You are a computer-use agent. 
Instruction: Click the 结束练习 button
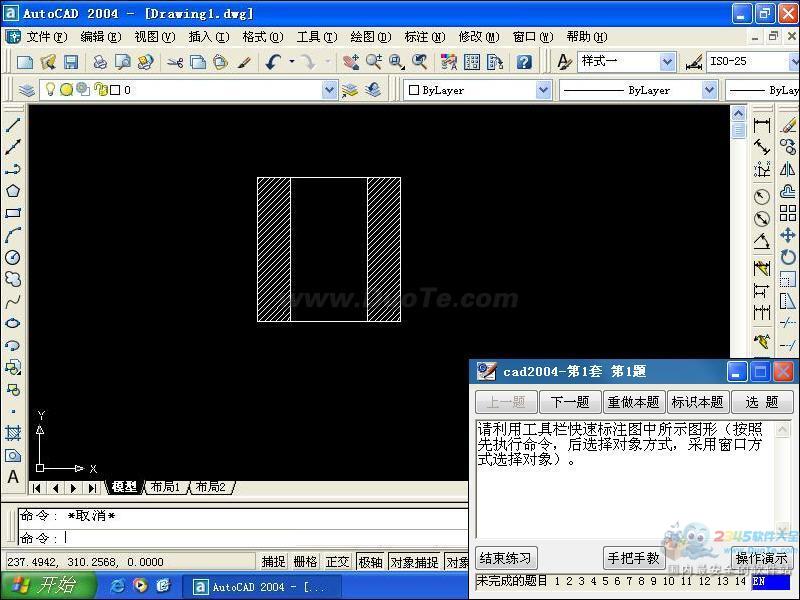click(506, 558)
